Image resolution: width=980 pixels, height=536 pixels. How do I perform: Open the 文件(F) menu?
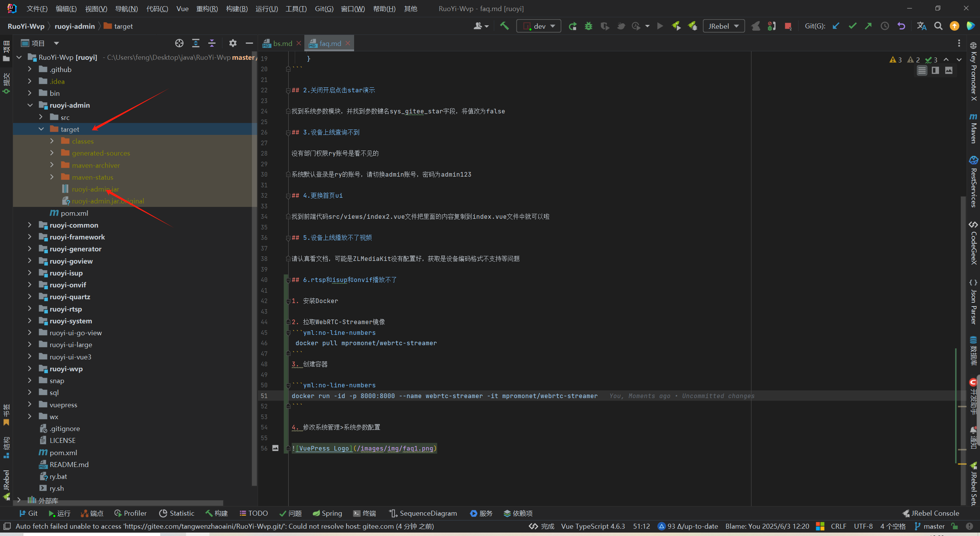pos(37,8)
